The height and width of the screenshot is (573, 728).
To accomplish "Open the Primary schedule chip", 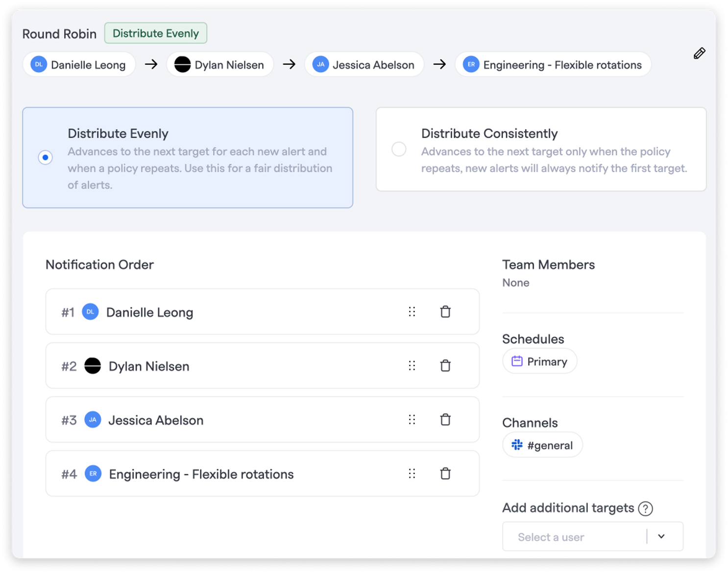I will [539, 361].
